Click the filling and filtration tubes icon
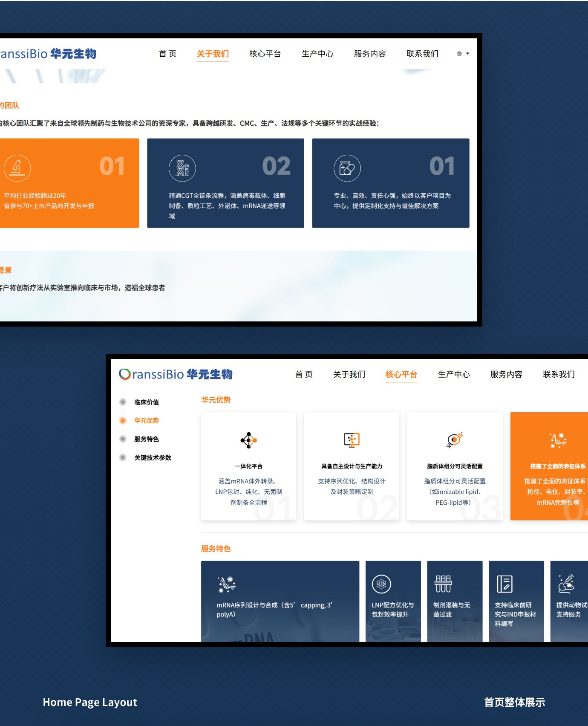The width and height of the screenshot is (588, 726). tap(443, 584)
